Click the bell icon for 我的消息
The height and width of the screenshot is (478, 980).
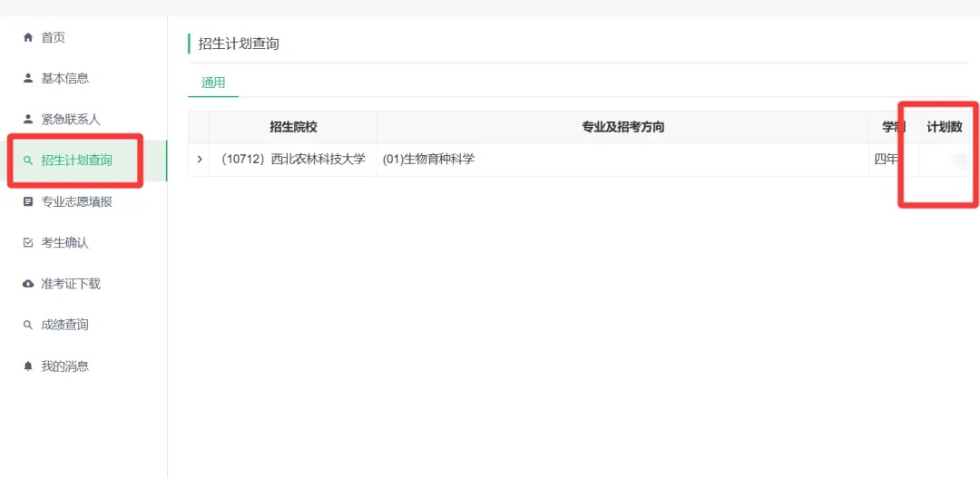point(27,366)
